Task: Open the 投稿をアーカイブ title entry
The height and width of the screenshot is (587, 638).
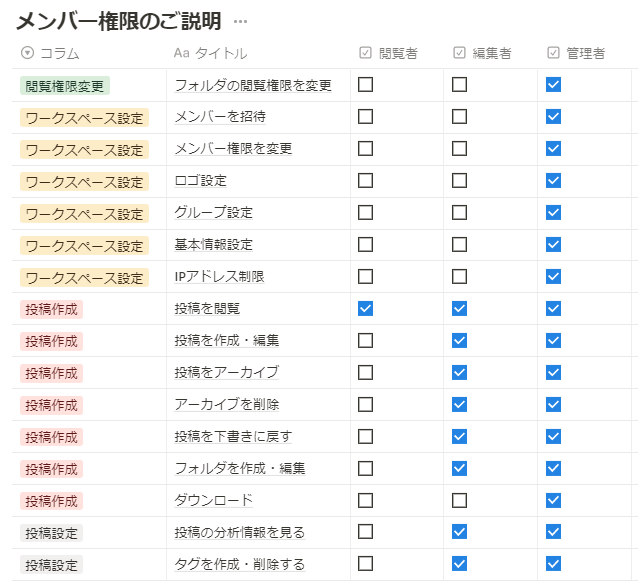Action: coord(227,372)
